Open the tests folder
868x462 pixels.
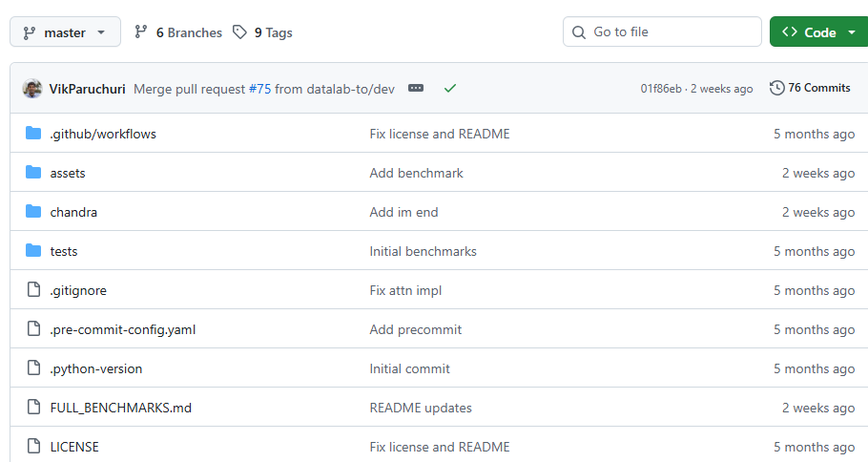64,251
